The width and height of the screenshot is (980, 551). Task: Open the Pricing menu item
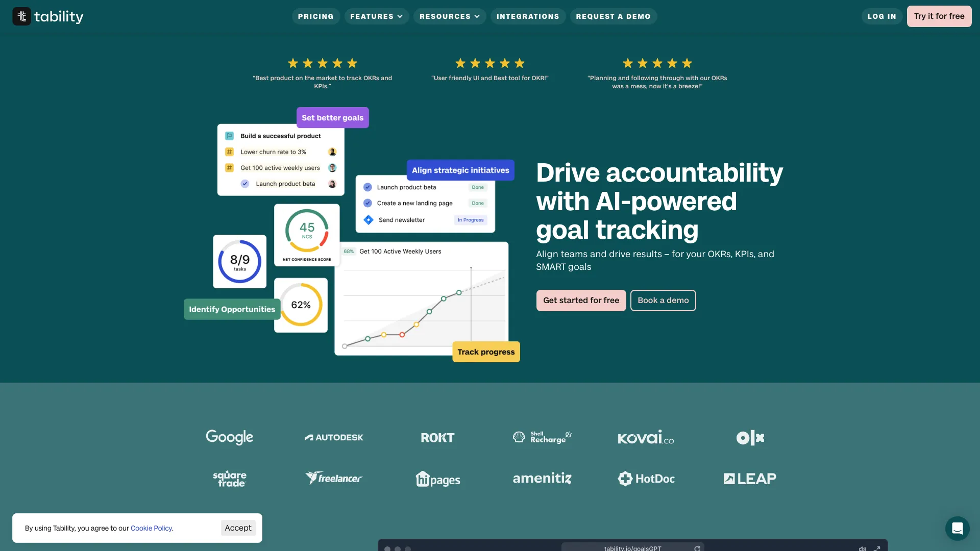click(315, 16)
